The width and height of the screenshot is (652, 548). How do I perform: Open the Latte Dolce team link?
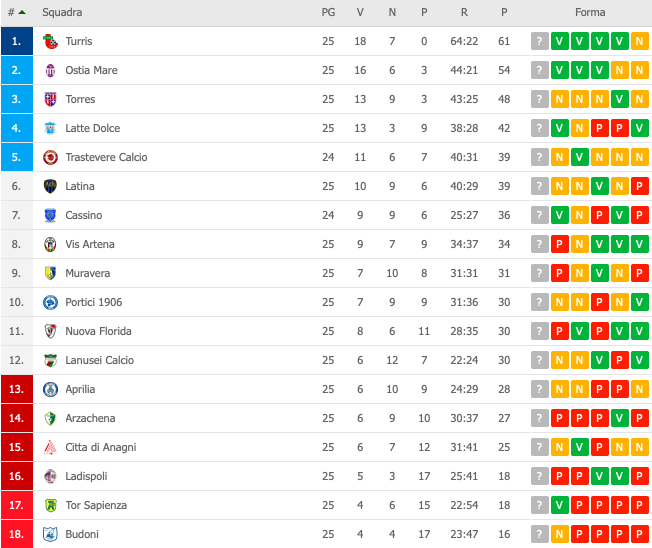pyautogui.click(x=93, y=128)
